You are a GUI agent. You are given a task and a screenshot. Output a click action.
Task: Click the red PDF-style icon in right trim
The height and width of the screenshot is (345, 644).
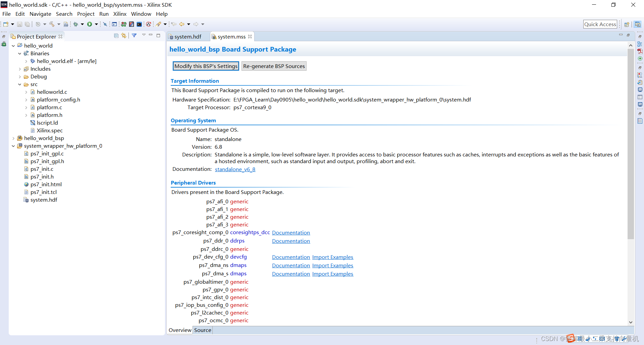(640, 51)
